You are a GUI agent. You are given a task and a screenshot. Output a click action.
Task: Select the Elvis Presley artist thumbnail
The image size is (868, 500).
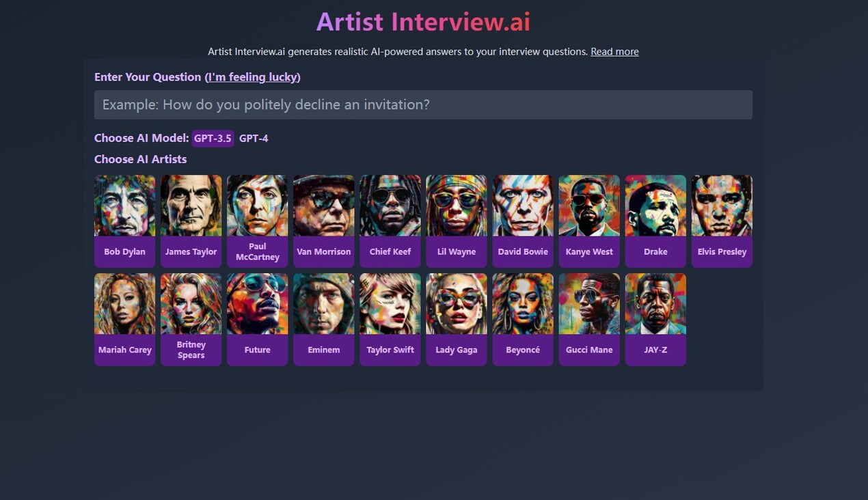tap(722, 205)
